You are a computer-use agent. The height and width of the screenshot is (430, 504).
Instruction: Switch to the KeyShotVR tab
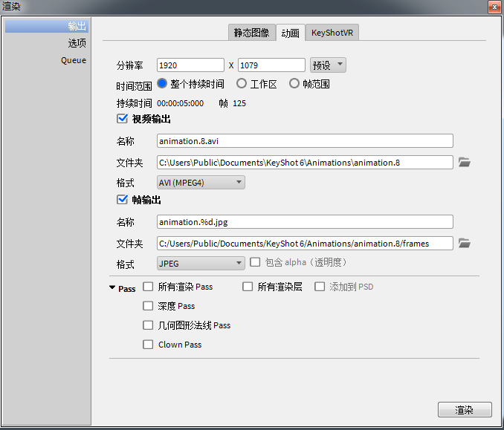[332, 33]
